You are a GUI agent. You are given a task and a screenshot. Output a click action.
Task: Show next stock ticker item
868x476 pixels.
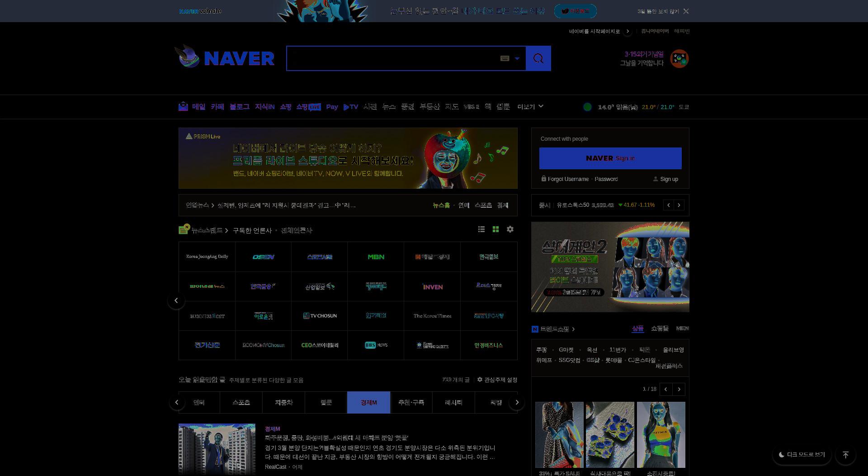tap(679, 205)
